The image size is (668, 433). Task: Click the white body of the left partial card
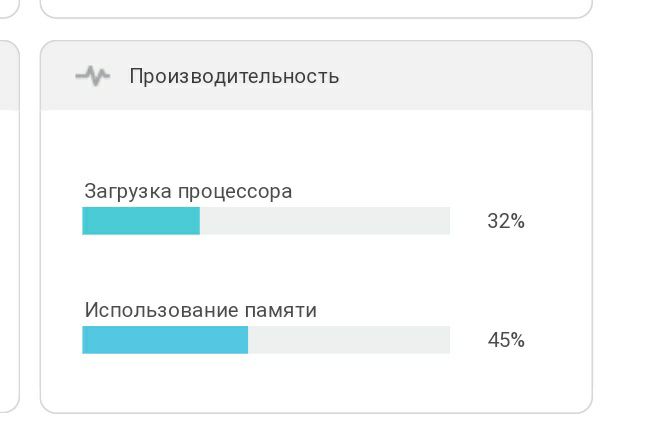8,250
